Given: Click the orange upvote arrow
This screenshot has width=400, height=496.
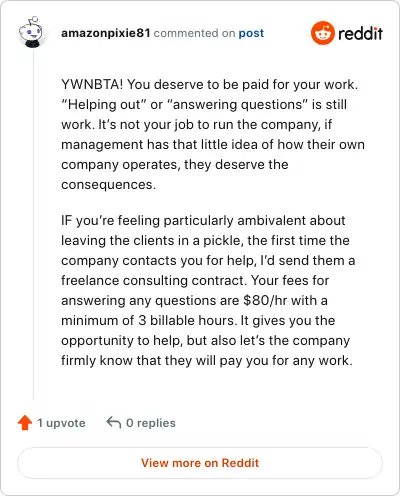Looking at the screenshot, I should point(25,423).
